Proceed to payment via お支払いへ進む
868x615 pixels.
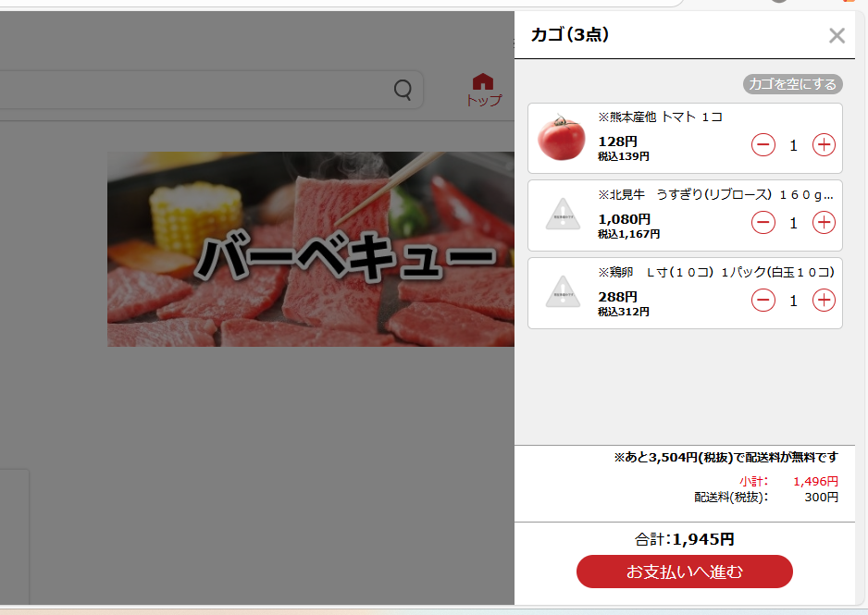click(684, 572)
